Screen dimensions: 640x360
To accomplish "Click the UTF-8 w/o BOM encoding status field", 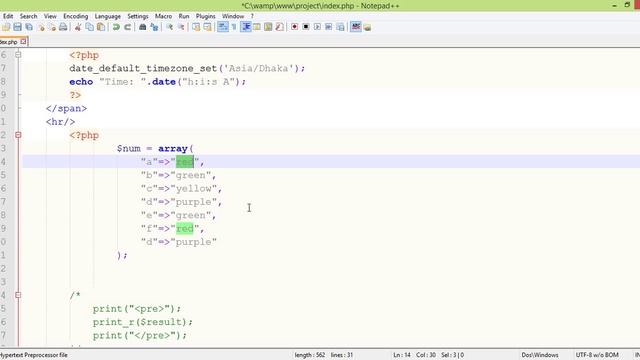I will point(597,355).
